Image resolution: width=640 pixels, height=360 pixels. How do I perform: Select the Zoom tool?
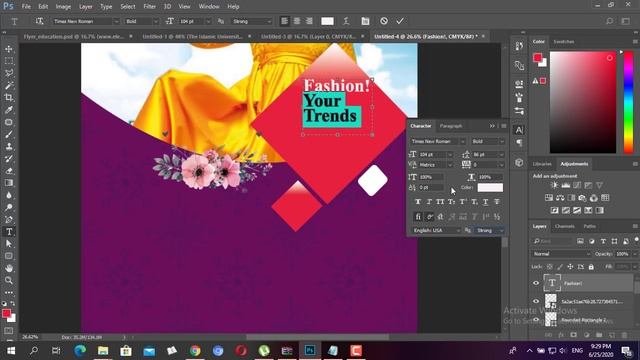coord(9,280)
